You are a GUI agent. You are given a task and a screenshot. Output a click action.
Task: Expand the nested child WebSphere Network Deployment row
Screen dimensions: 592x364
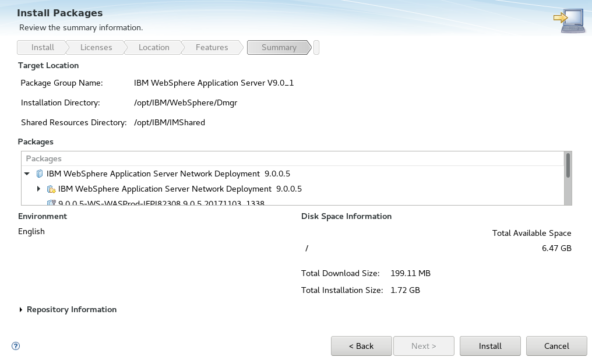(38, 189)
